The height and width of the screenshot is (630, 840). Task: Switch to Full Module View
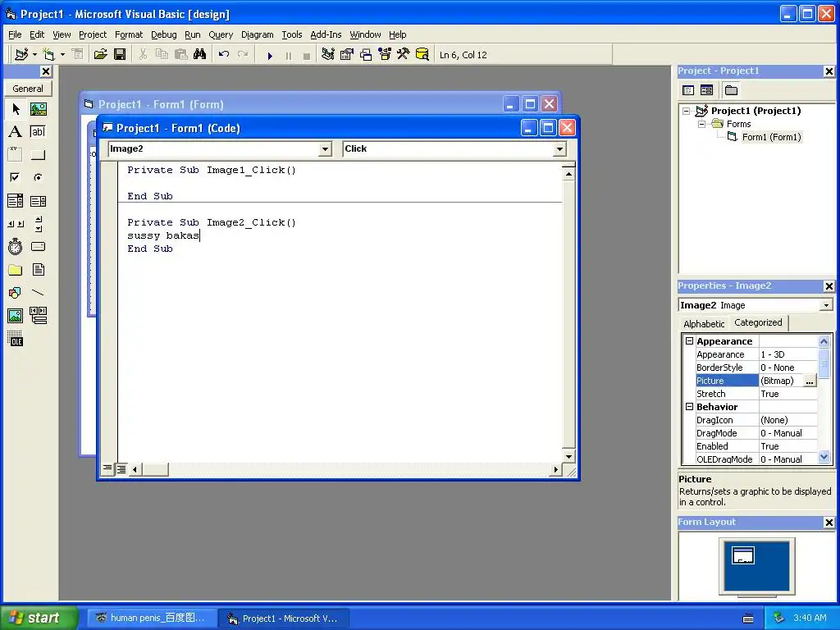[x=121, y=469]
